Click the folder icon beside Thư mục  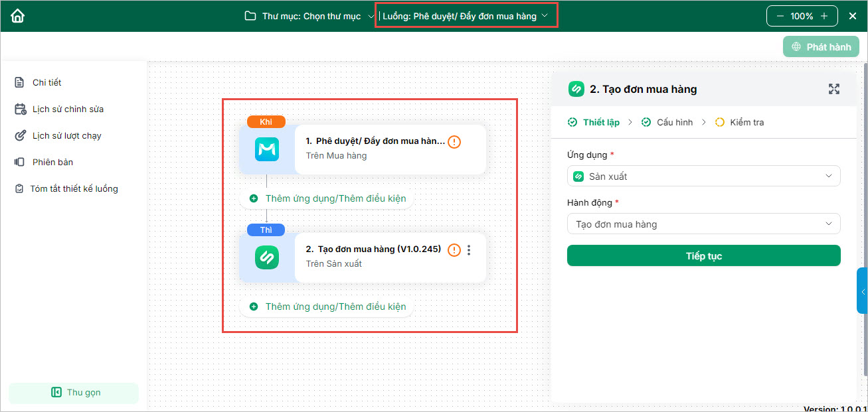pos(250,16)
